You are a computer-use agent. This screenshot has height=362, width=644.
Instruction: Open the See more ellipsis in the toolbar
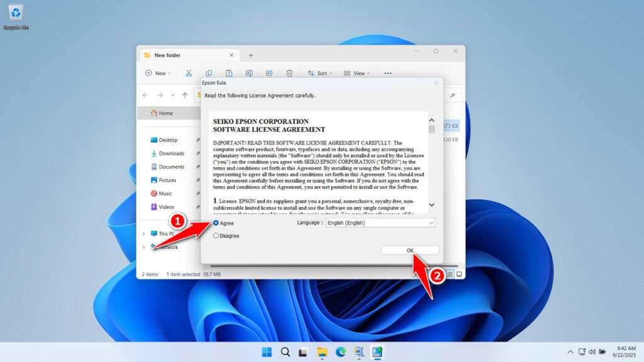point(387,73)
